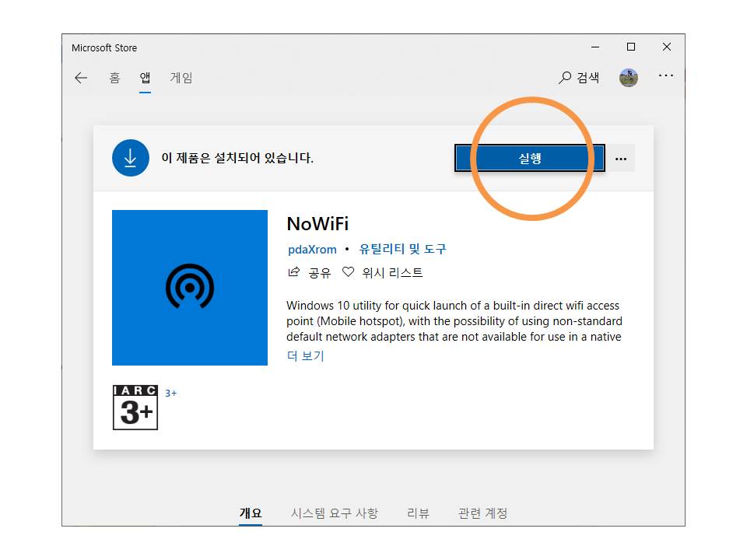This screenshot has height=560, width=747.
Task: Click the blue download arrow icon
Action: click(x=130, y=158)
